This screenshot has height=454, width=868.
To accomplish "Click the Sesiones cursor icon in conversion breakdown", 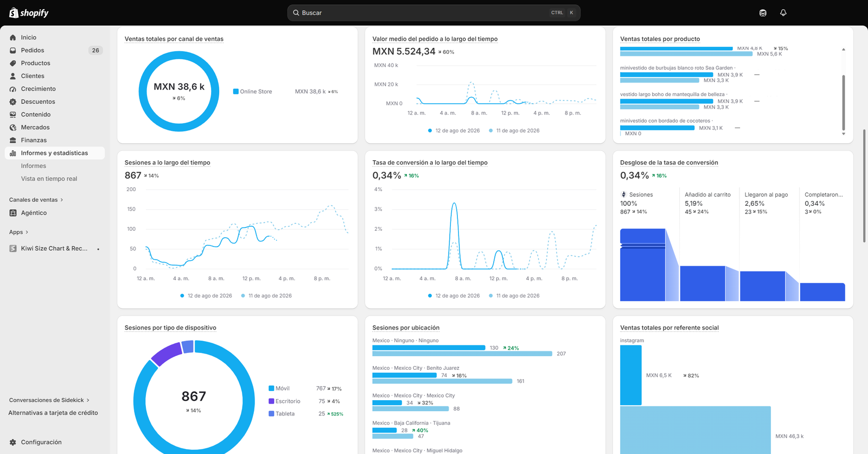I will click(x=623, y=194).
